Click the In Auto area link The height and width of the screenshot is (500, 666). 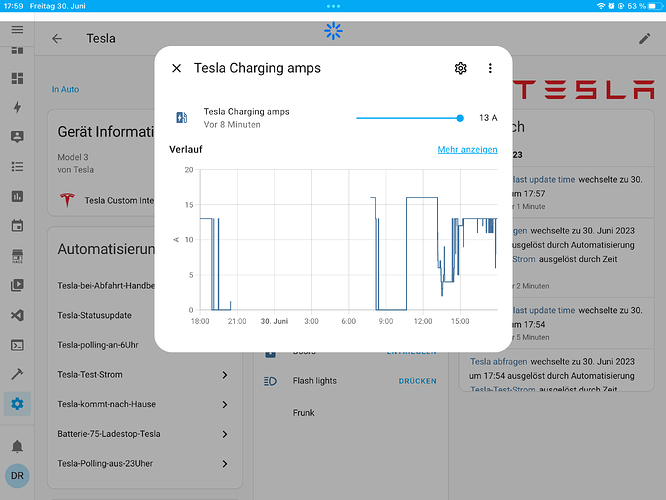[65, 90]
